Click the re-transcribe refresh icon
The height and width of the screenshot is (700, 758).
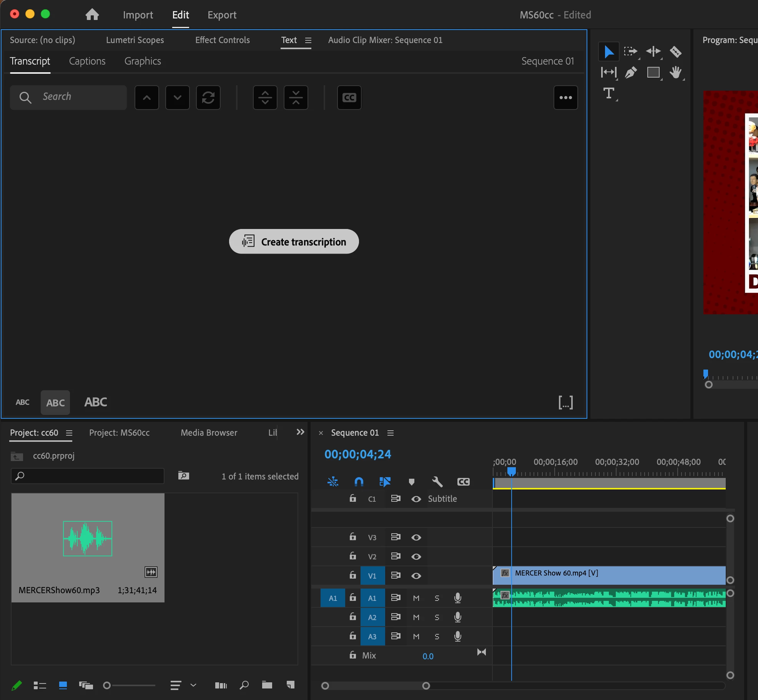click(x=208, y=98)
